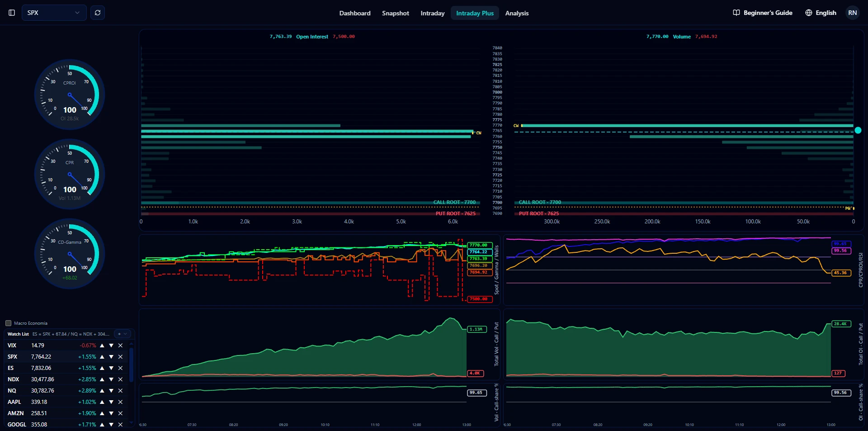Select the Intraday Plus tab
This screenshot has width=868, height=431.
[x=475, y=13]
